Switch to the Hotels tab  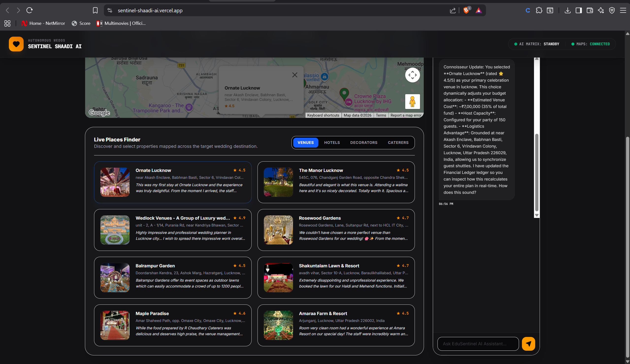click(x=332, y=142)
